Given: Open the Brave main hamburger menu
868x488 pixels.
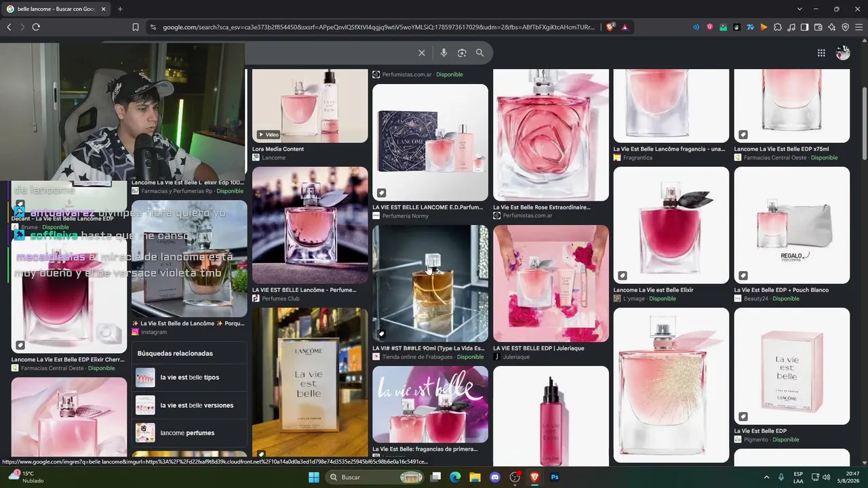Looking at the screenshot, I should 859,27.
